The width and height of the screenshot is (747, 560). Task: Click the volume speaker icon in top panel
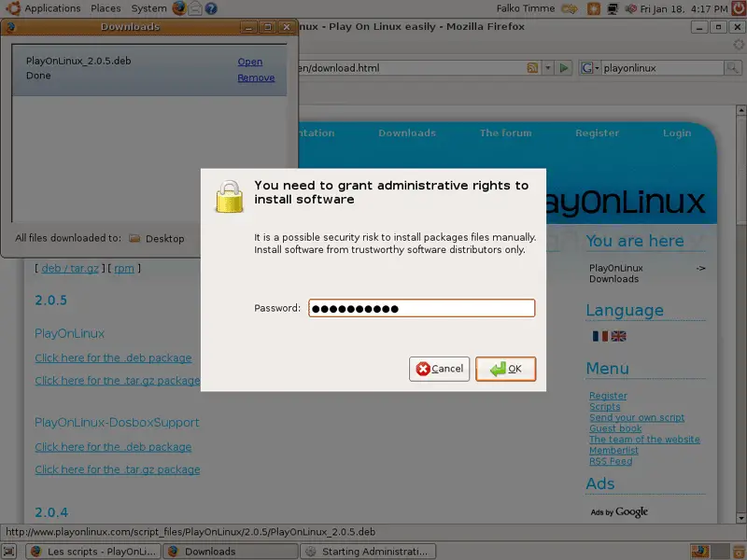tap(630, 8)
